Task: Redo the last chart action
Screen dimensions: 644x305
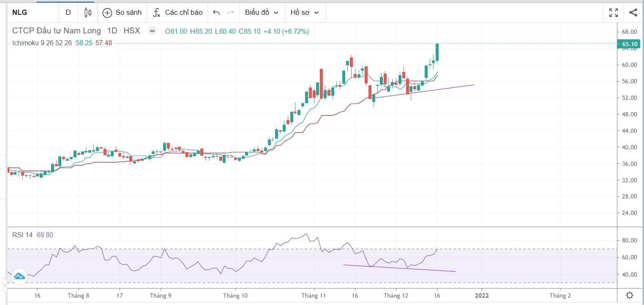Action: tap(230, 12)
